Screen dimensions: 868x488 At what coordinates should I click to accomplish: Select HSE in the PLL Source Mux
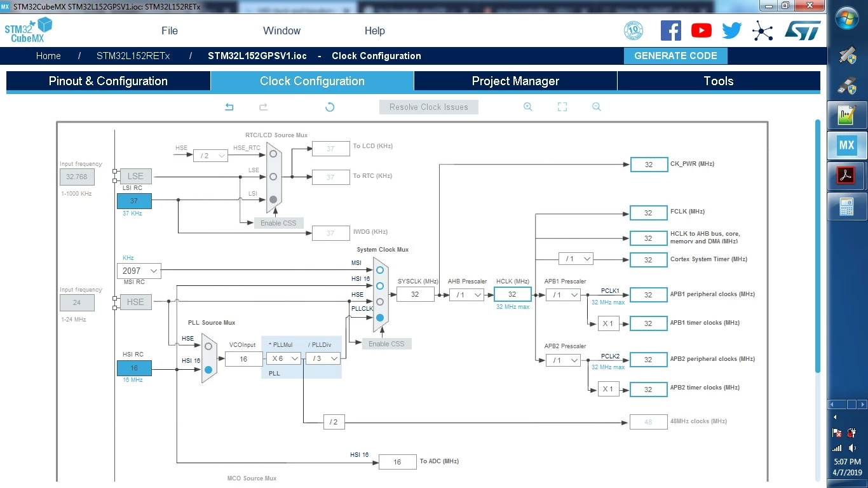click(x=208, y=346)
